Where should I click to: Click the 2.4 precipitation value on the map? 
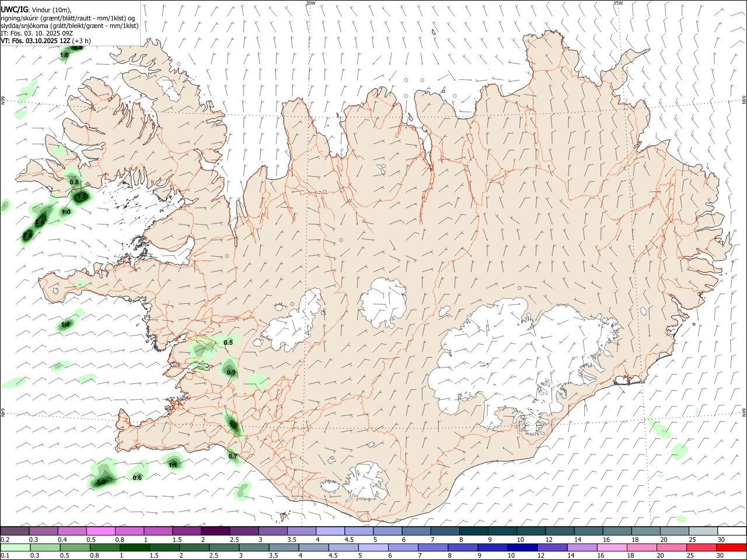coord(27,236)
